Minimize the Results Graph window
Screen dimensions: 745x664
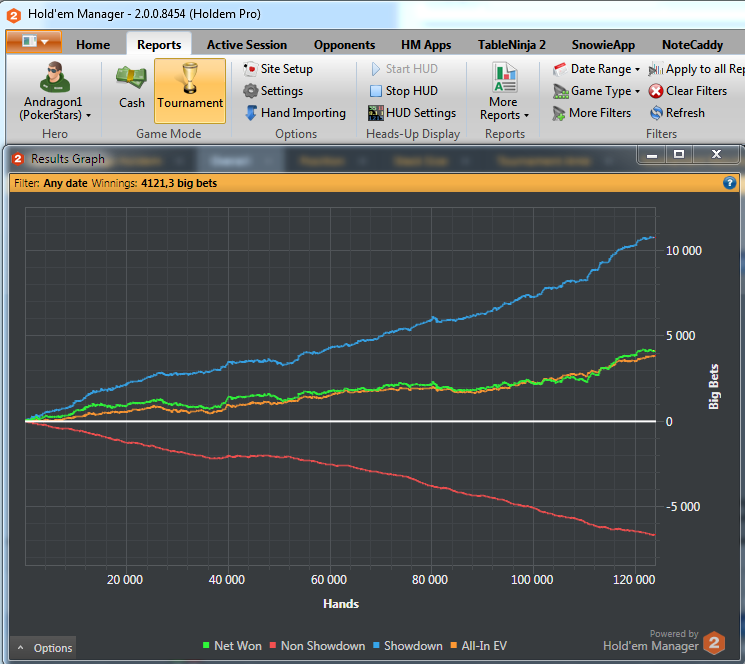point(652,154)
